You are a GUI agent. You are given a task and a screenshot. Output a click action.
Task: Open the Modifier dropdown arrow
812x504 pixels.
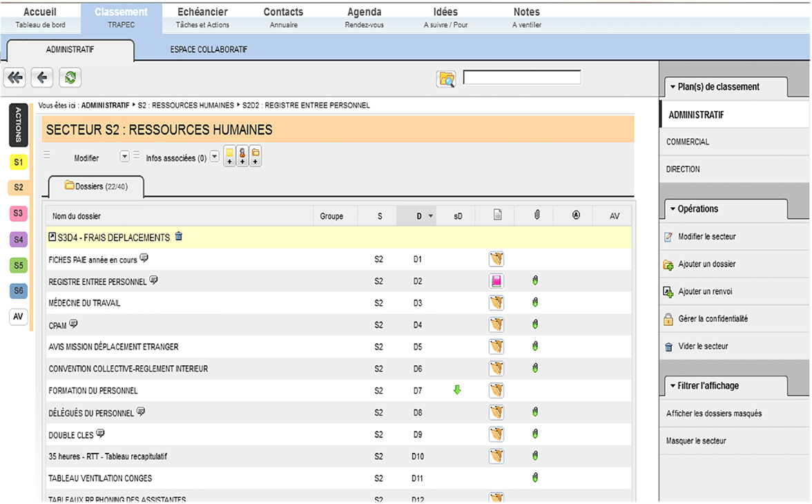click(124, 156)
